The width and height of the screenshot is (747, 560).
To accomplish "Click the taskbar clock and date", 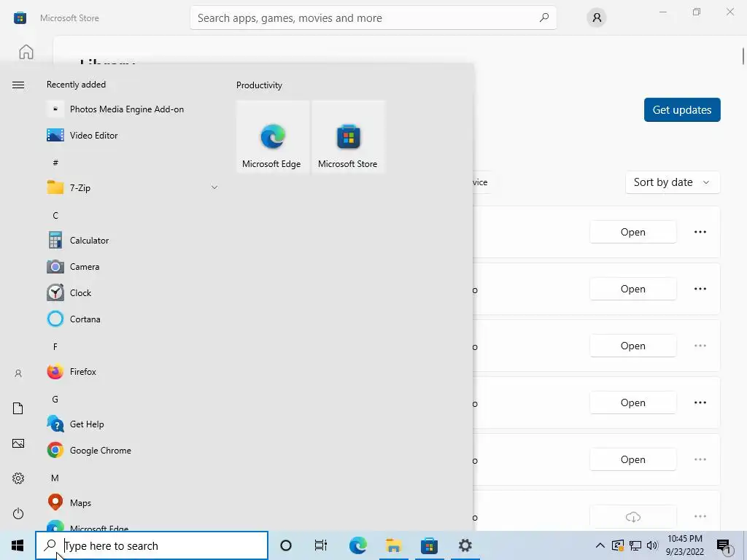I will (684, 545).
